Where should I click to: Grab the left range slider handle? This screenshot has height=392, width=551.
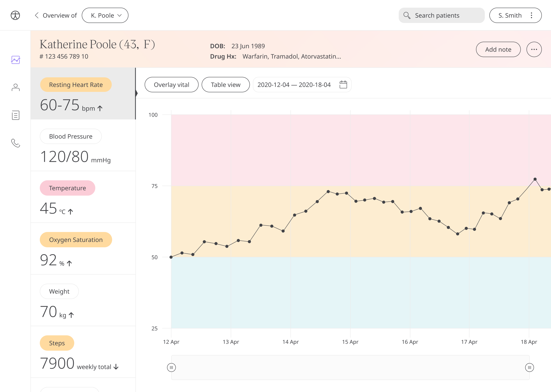tap(171, 367)
